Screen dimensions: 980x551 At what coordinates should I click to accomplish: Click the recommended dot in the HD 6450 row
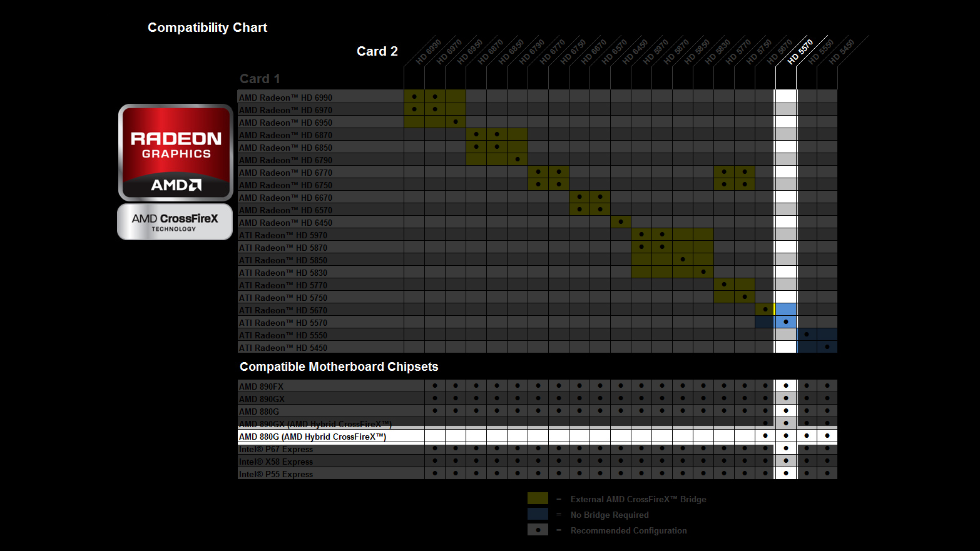pos(620,222)
